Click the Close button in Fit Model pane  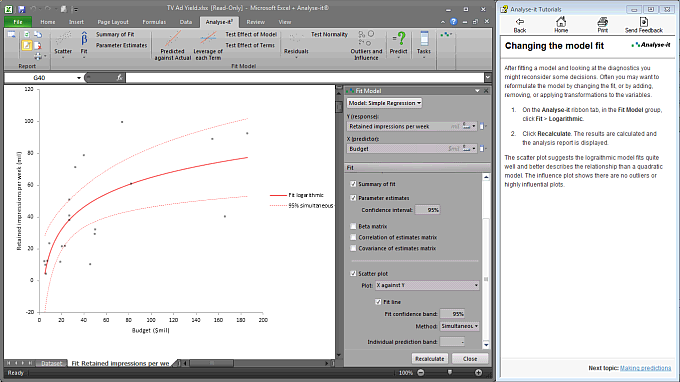pyautogui.click(x=470, y=359)
